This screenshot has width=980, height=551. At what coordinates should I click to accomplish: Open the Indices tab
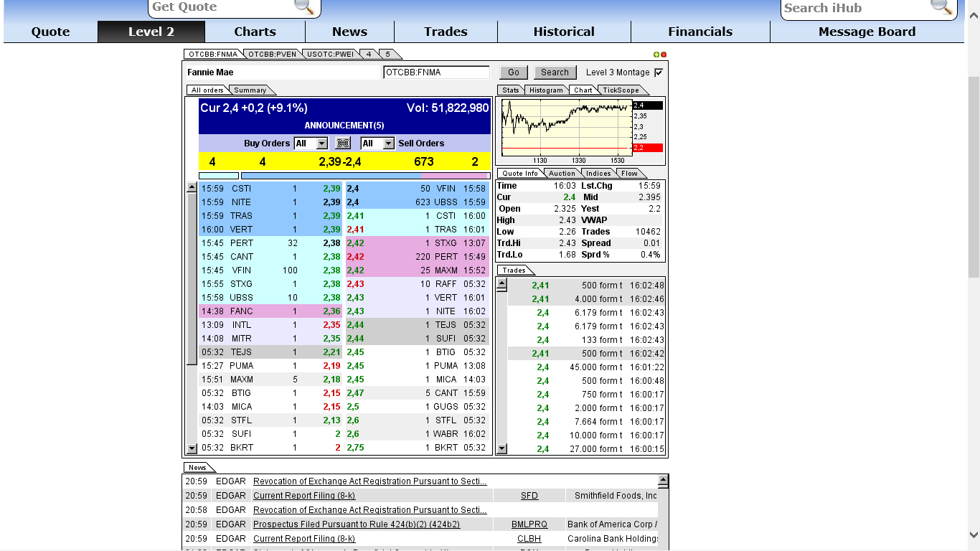pyautogui.click(x=598, y=174)
